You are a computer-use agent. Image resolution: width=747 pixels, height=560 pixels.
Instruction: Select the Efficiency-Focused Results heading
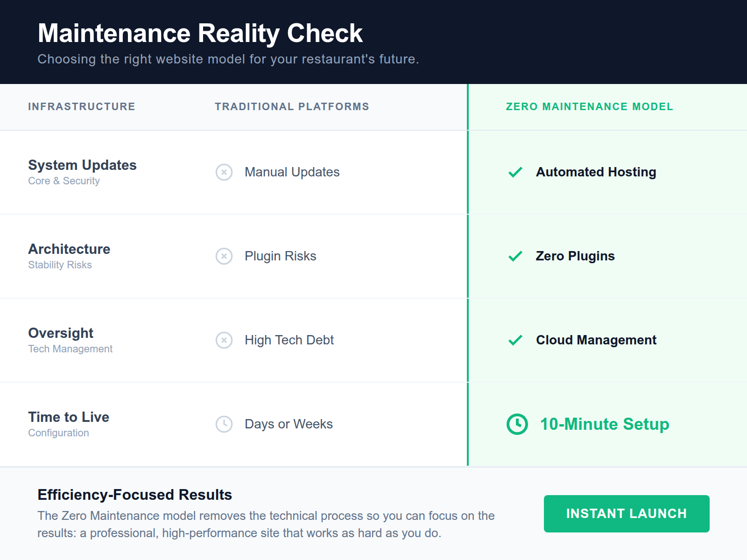tap(134, 495)
